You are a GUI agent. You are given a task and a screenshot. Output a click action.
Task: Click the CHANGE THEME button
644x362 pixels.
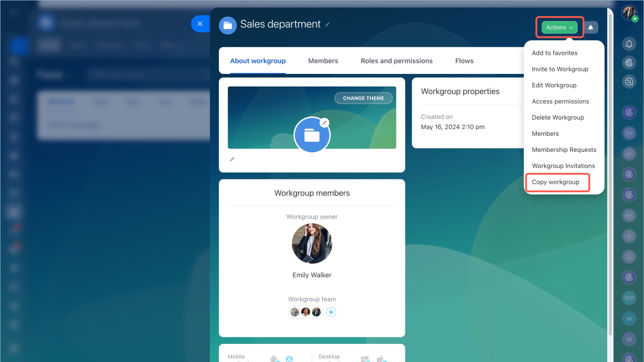point(364,98)
